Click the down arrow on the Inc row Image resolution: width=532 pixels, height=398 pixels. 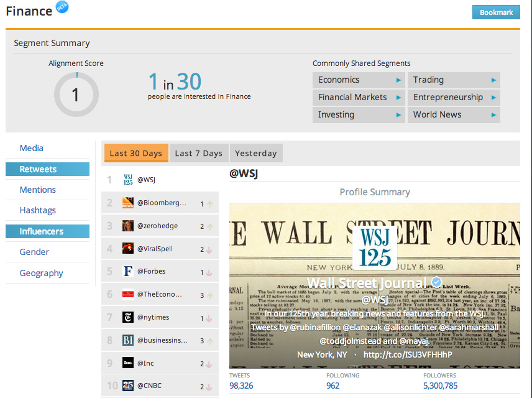[209, 364]
